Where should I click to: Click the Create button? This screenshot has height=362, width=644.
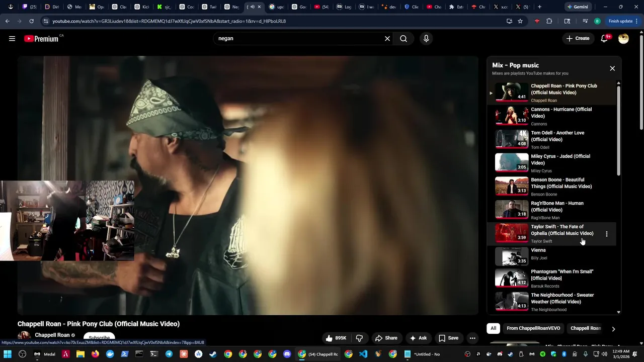pyautogui.click(x=578, y=39)
